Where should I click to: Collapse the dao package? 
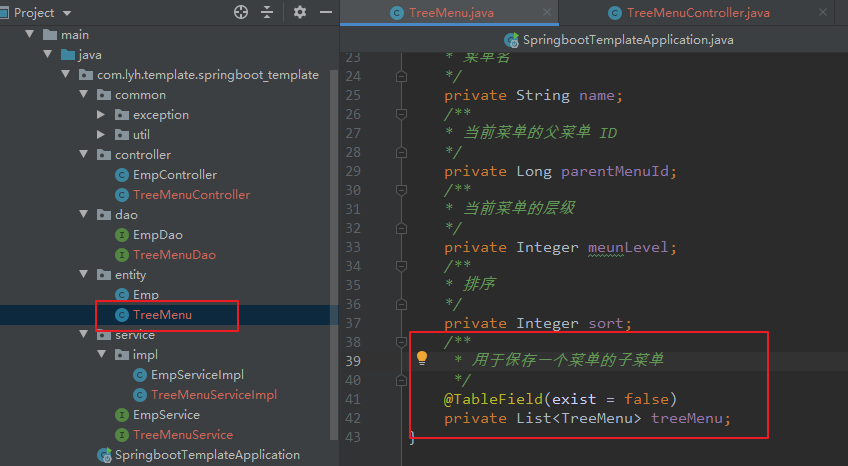click(83, 215)
